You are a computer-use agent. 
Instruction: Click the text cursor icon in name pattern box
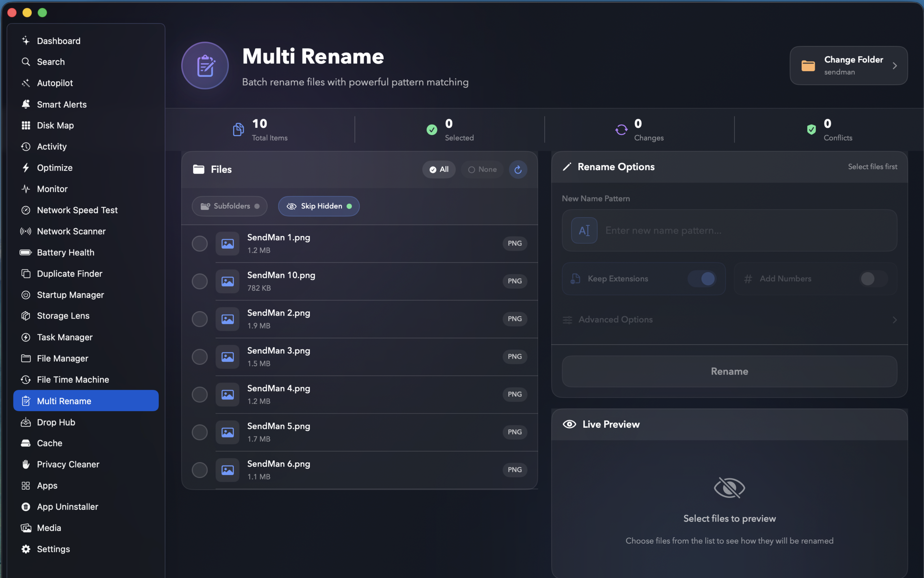[x=584, y=230]
